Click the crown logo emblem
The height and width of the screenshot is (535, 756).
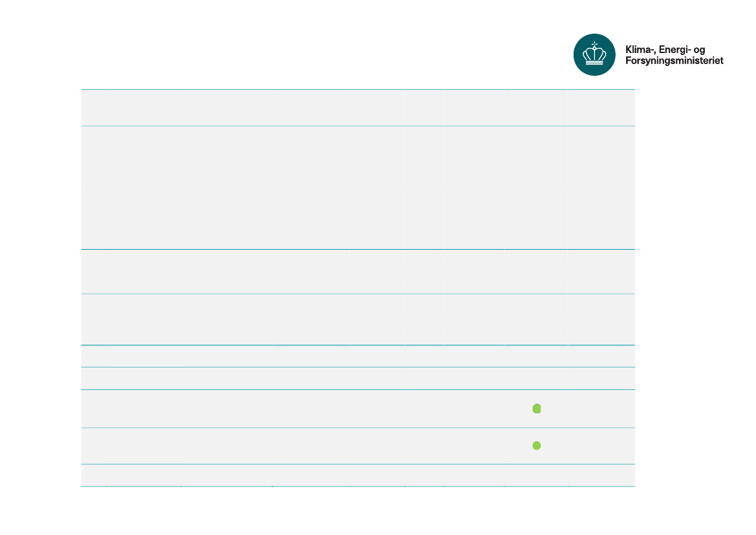594,54
